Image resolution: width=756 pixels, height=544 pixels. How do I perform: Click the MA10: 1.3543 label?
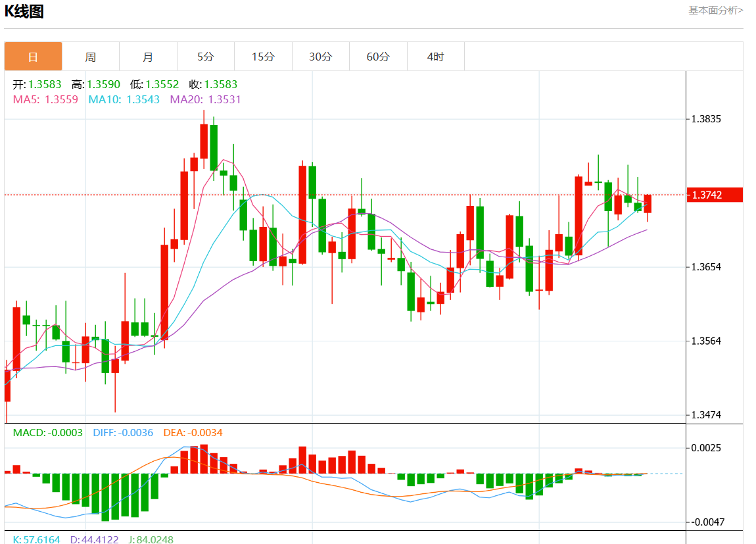pos(124,99)
